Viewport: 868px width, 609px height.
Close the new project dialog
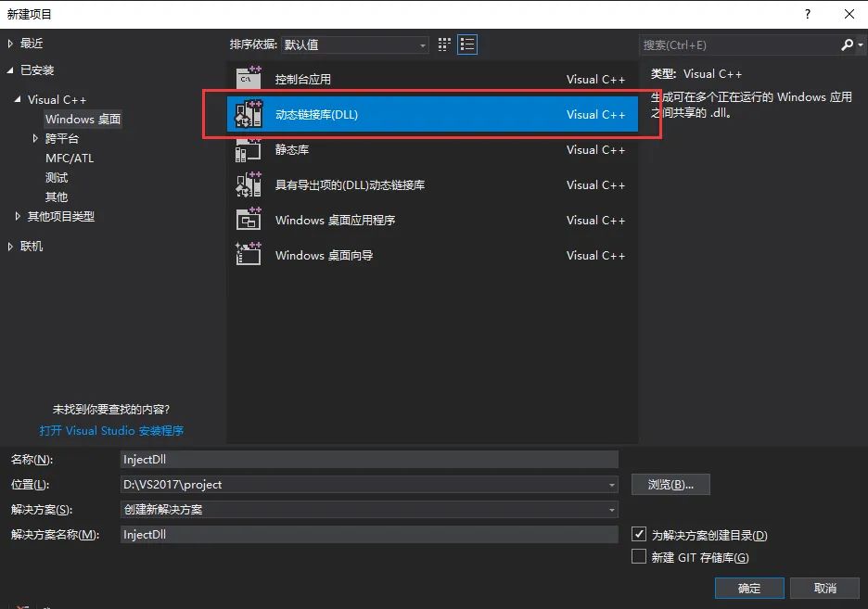point(849,15)
